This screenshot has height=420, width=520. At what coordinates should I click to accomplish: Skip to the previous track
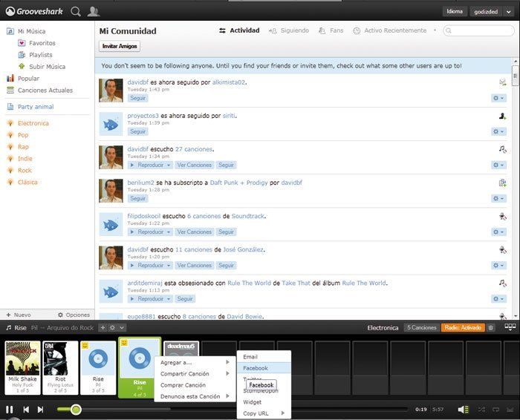pyautogui.click(x=26, y=410)
